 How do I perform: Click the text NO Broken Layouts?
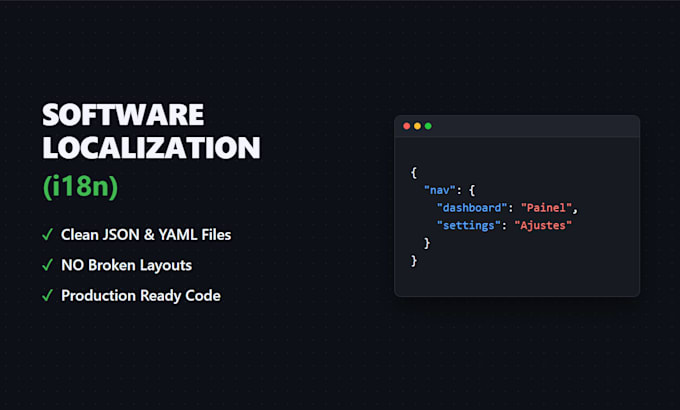127,265
